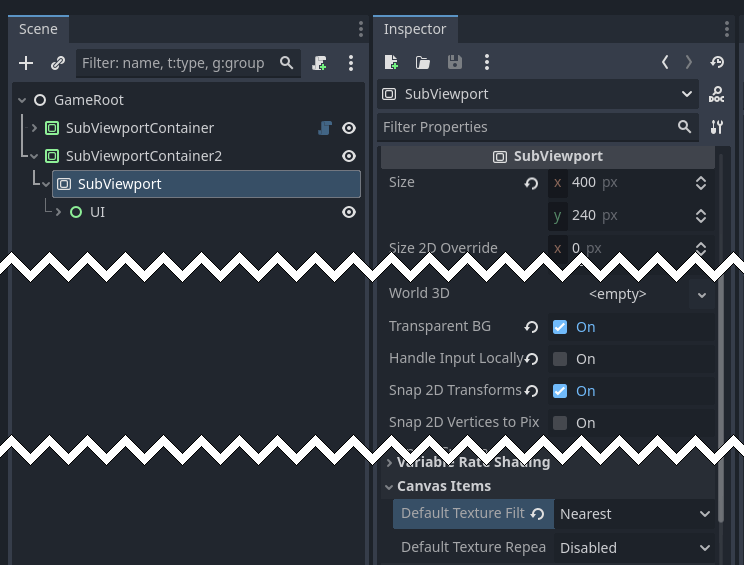The image size is (744, 565).
Task: Select the GameRoot node
Action: point(89,100)
